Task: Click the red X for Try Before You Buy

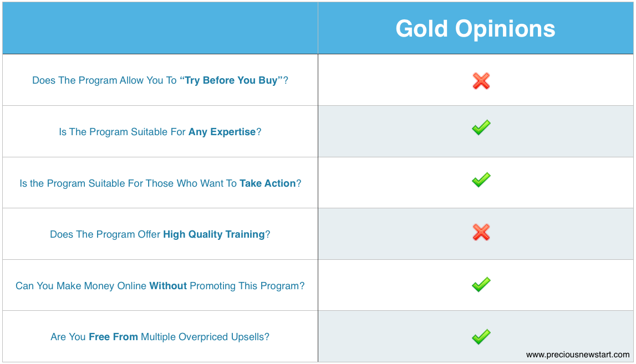Action: pos(481,81)
